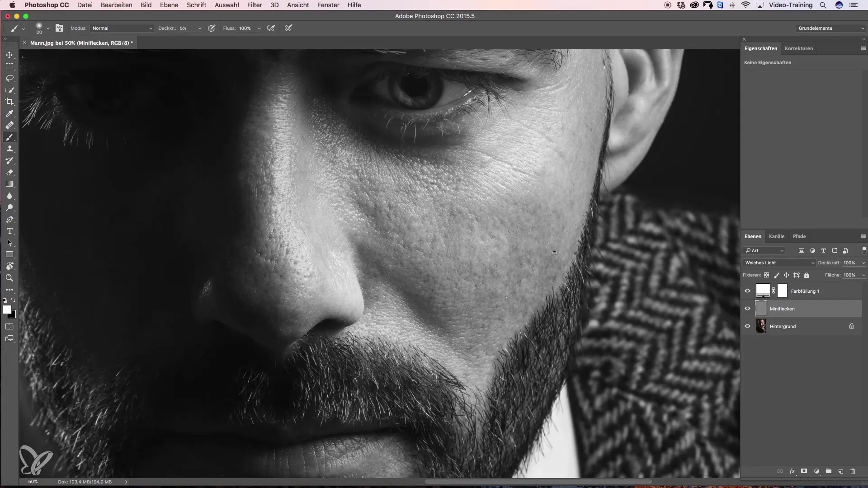This screenshot has width=868, height=488.
Task: Switch to the Korrekturen tab
Action: click(798, 48)
